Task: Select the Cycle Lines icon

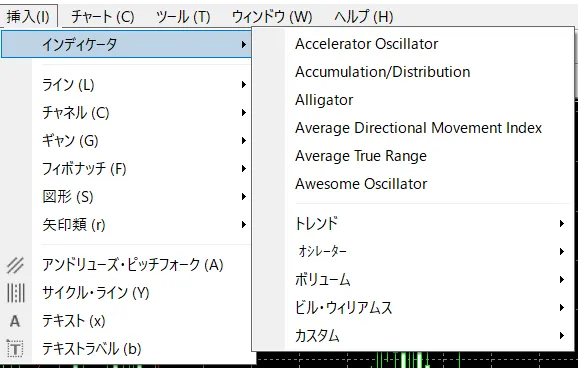Action: (x=16, y=293)
